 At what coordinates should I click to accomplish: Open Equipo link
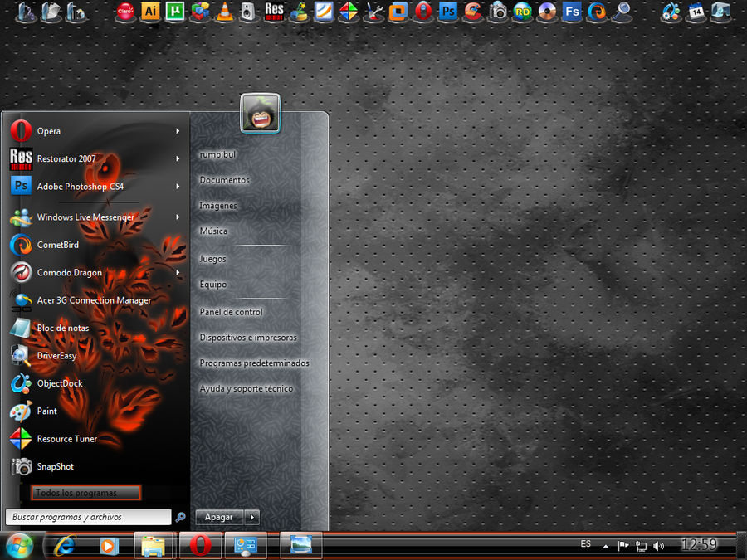213,285
